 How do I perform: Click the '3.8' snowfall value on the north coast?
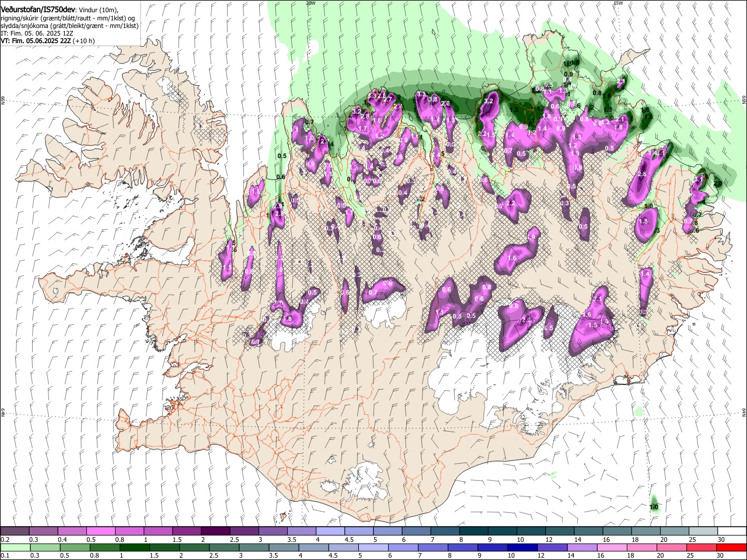(x=433, y=100)
